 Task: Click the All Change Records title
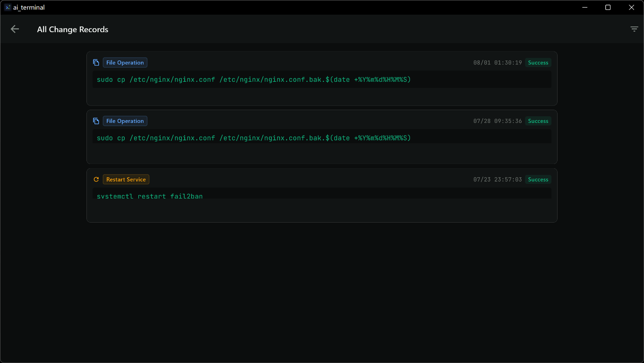point(73,29)
